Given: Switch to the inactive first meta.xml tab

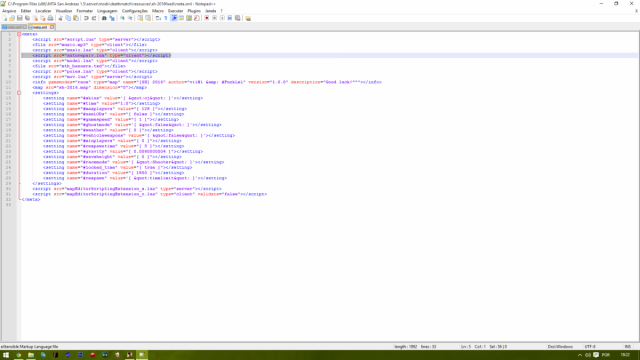Looking at the screenshot, I should coord(14,27).
